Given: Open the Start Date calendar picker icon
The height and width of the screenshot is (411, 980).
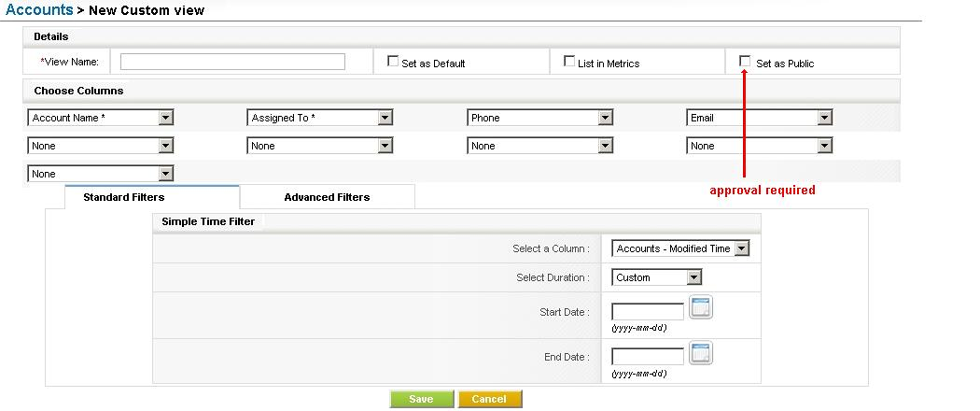Looking at the screenshot, I should pos(701,308).
